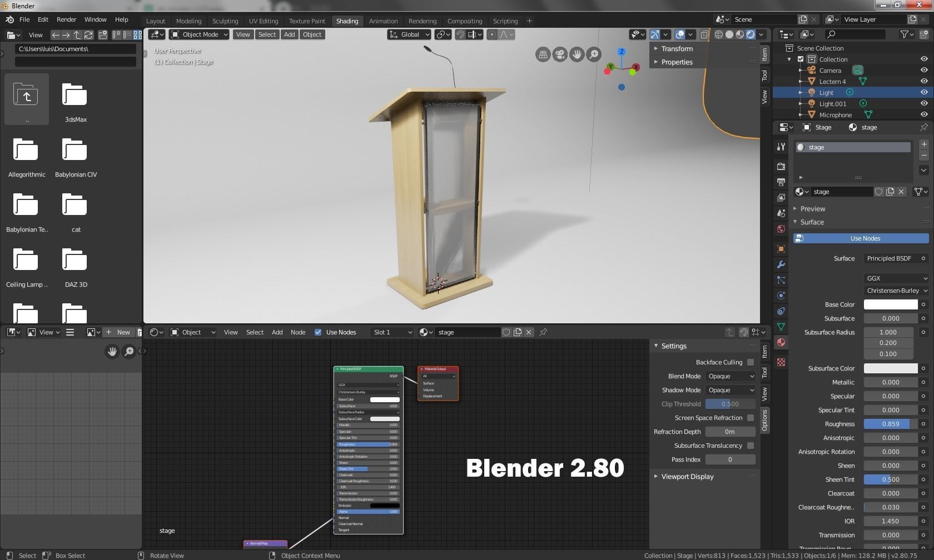Screen dimensions: 934x560
Task: Click the viewport zoom magnifier icon
Action: (x=594, y=54)
